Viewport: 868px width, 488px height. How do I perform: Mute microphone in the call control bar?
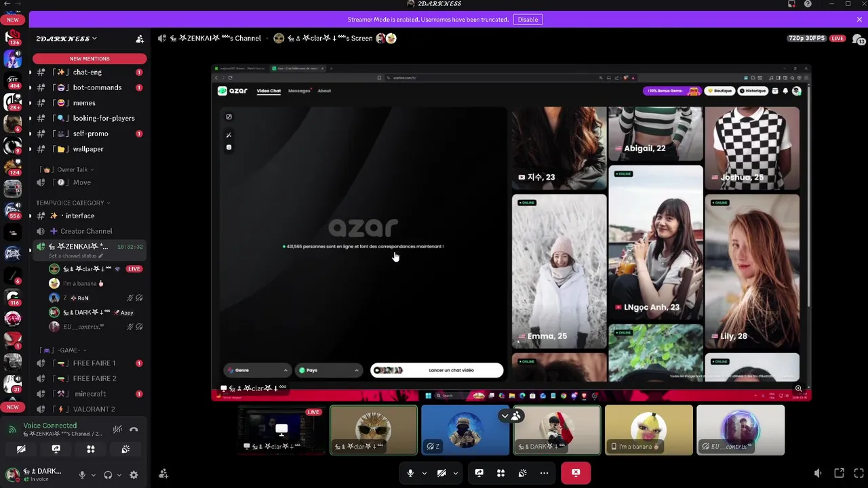click(410, 473)
